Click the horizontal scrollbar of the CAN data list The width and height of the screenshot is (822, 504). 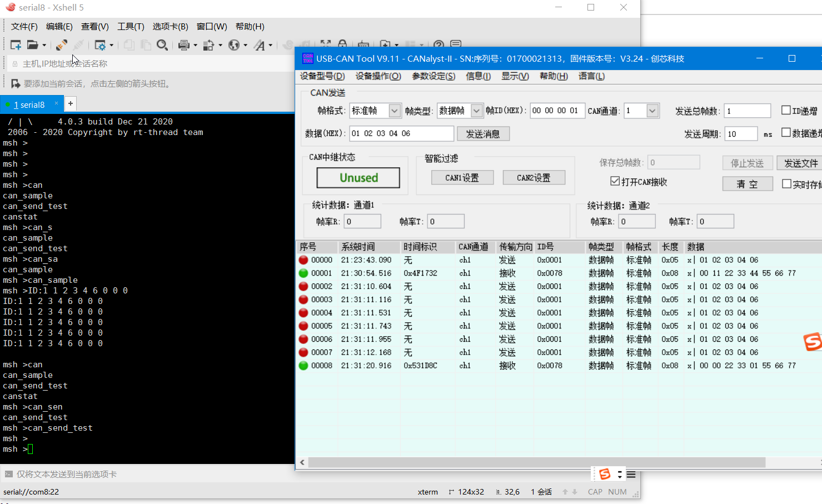[536, 462]
